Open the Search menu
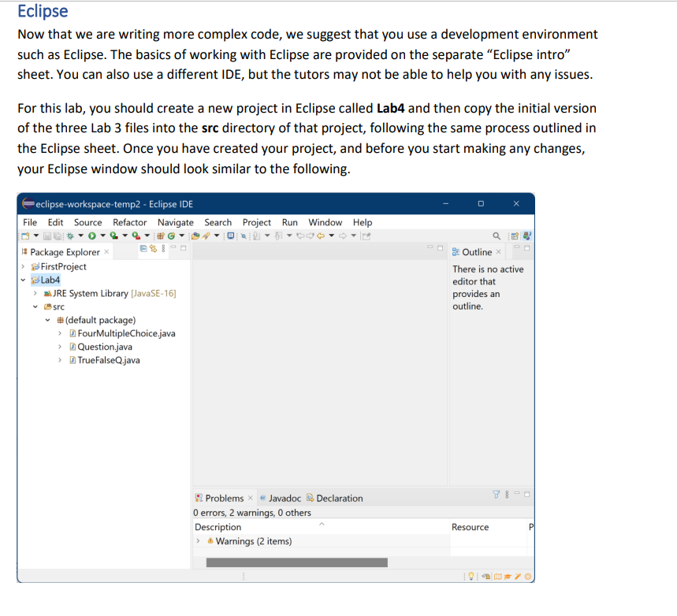Viewport: 677px width, 616px height. tap(218, 222)
